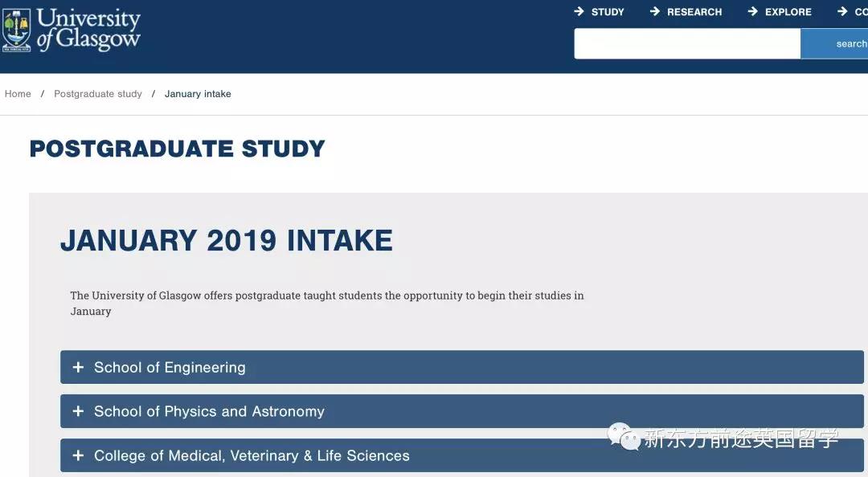Focus the site search input field
This screenshot has width=868, height=477.
(x=687, y=43)
